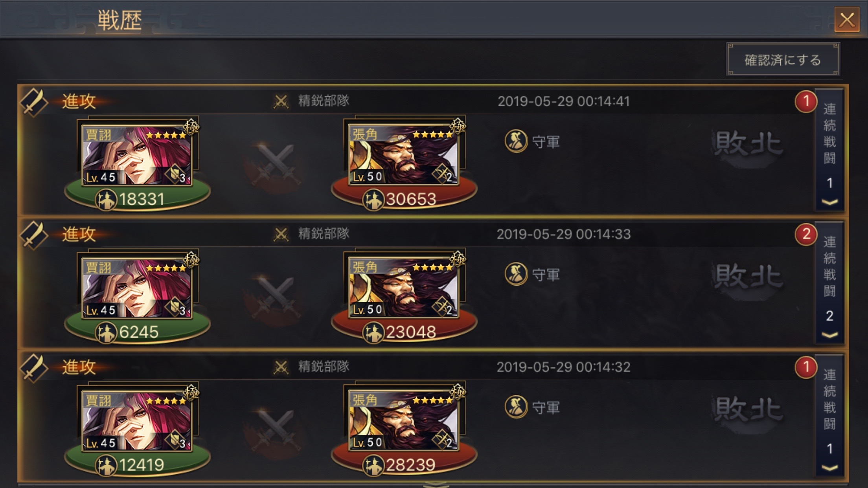Close the 戦歴 window with X button

846,20
